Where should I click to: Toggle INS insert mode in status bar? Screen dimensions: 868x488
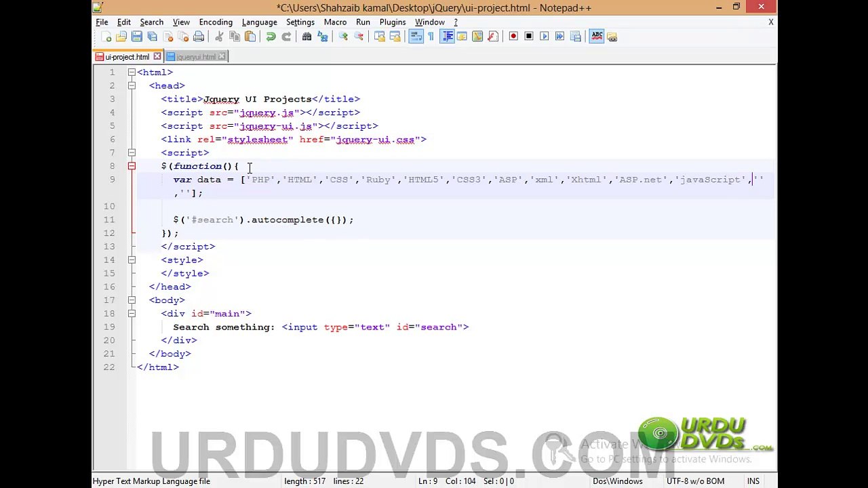pyautogui.click(x=753, y=481)
